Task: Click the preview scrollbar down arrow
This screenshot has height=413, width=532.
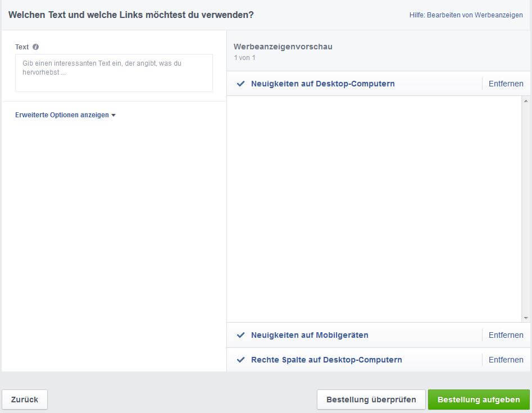Action: [x=526, y=318]
